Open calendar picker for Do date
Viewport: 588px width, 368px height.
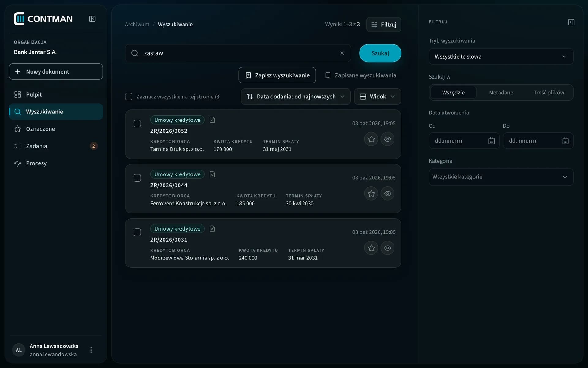565,141
